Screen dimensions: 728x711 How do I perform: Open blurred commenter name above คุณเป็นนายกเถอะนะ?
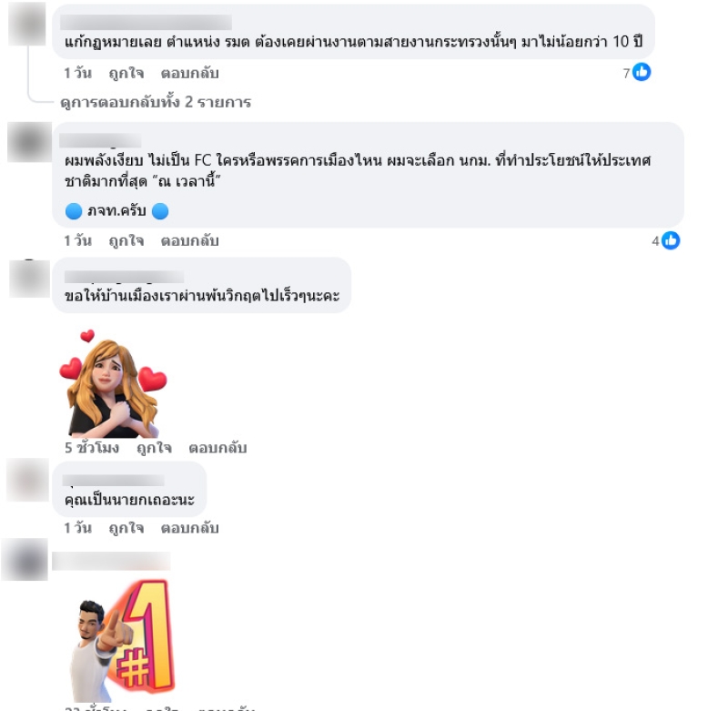(113, 480)
